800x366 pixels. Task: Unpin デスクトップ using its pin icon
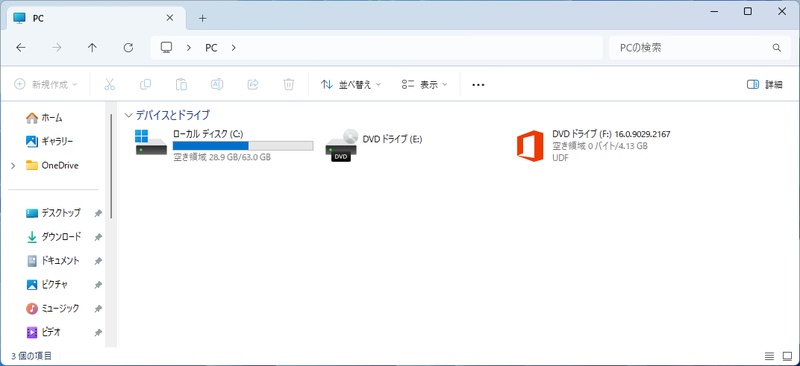tap(98, 213)
